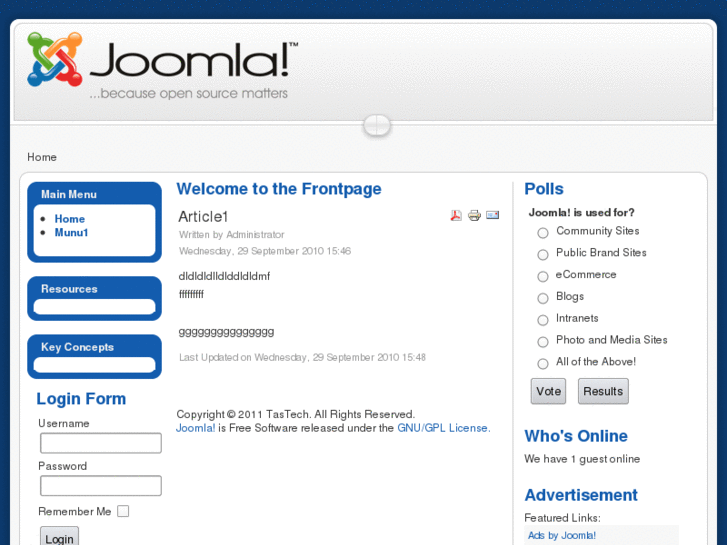Click the Article1 title
Screen dimensions: 727x545
coord(203,217)
